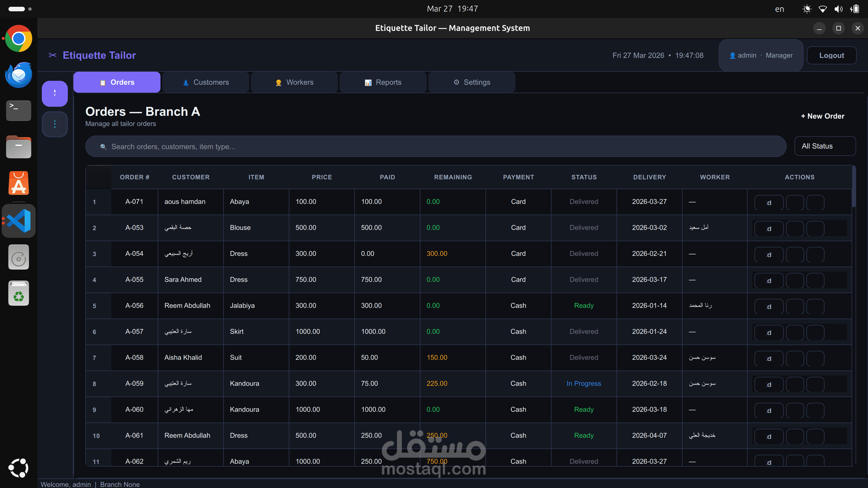This screenshot has height=488, width=868.
Task: Click the last action button for order A-058
Action: click(815, 358)
